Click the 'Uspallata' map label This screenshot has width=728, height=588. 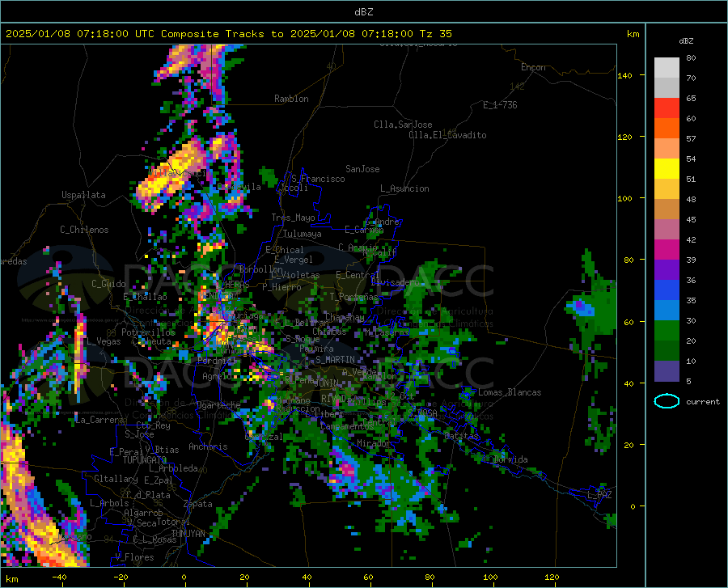click(x=83, y=195)
